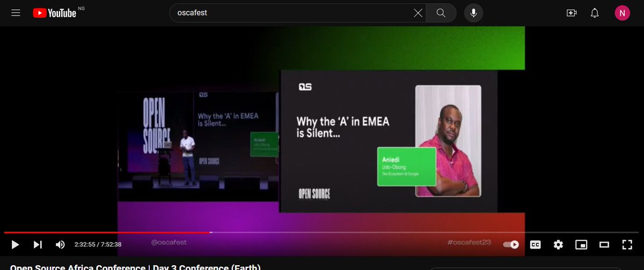This screenshot has height=270, width=644.
Task: Open the notifications bell
Action: [x=595, y=13]
